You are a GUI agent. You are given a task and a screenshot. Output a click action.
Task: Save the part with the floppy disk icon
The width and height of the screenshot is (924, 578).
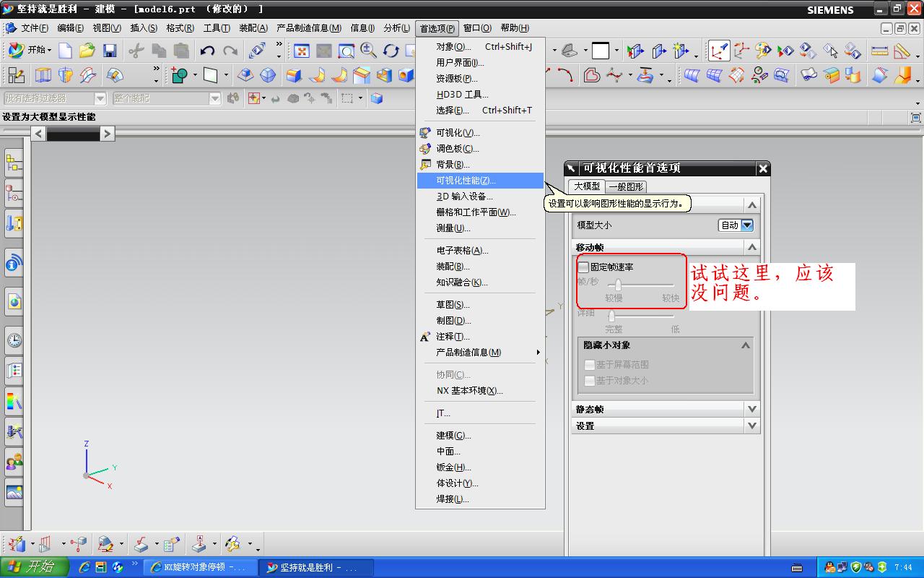tap(110, 51)
